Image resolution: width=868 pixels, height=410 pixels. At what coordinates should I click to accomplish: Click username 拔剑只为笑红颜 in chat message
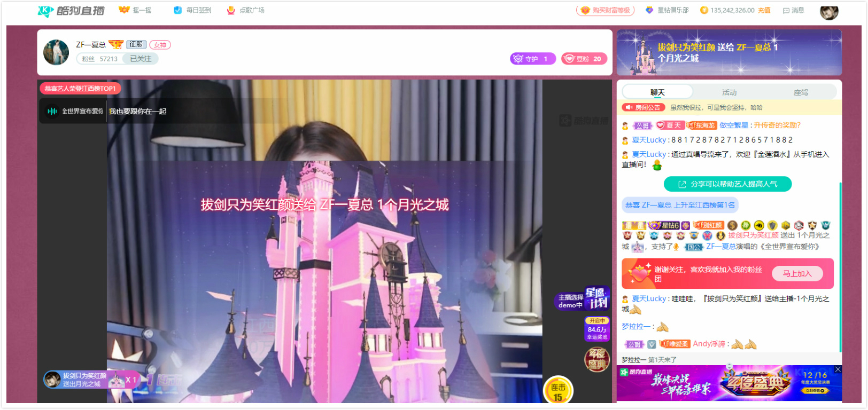coord(753,235)
